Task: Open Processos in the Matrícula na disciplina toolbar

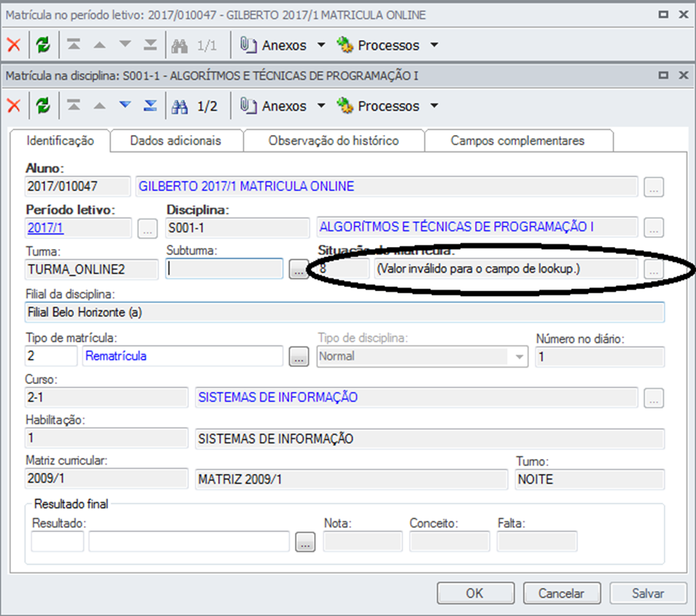Action: tap(378, 106)
